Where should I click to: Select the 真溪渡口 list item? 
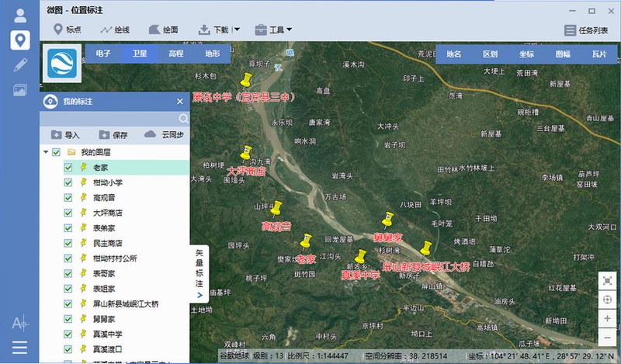(x=127, y=349)
